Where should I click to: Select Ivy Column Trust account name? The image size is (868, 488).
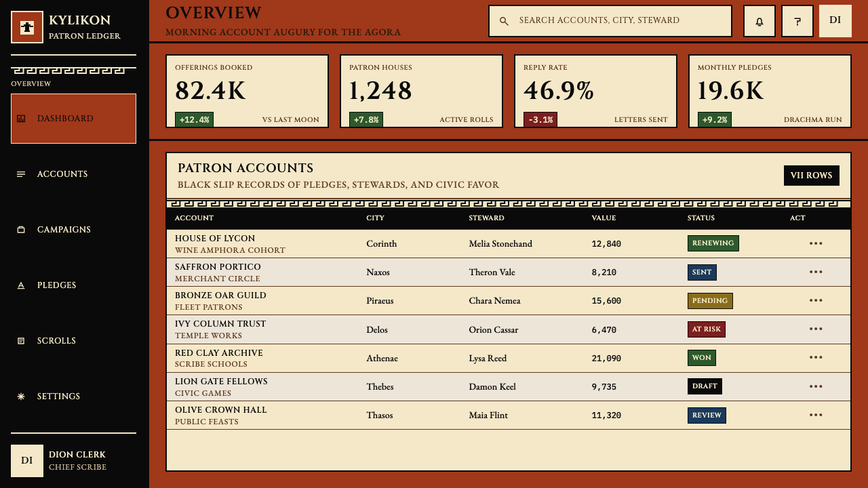click(x=220, y=324)
